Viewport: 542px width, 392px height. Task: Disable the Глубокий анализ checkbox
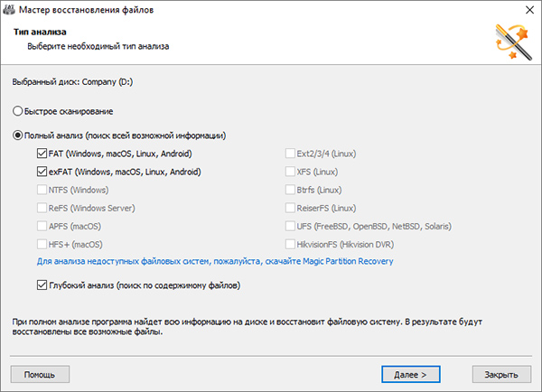click(42, 285)
